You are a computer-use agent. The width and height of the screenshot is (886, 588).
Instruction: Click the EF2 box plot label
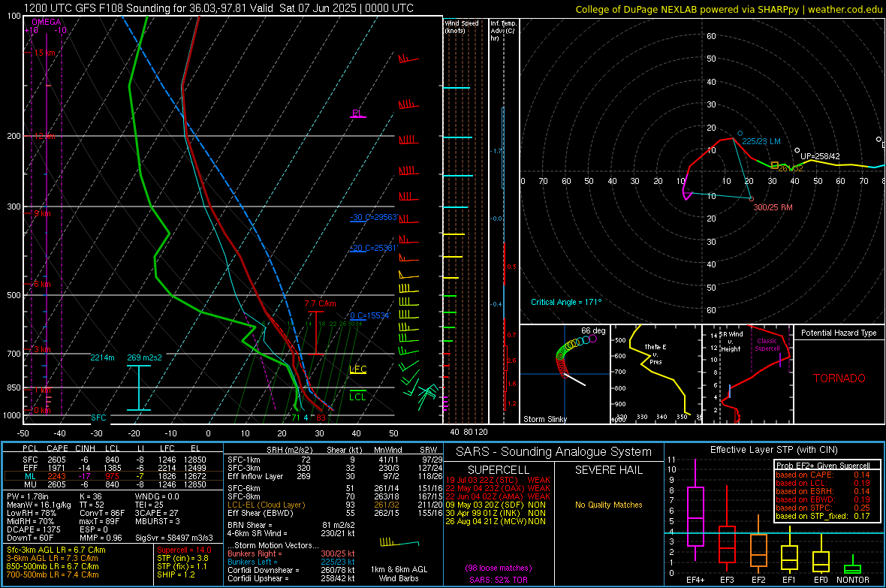click(758, 580)
